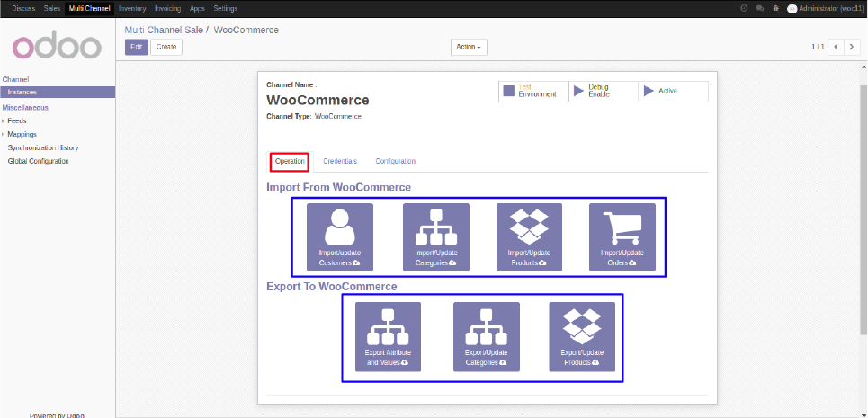Screen dimensions: 868x418
Task: Toggle the Active status button
Action: pyautogui.click(x=673, y=91)
